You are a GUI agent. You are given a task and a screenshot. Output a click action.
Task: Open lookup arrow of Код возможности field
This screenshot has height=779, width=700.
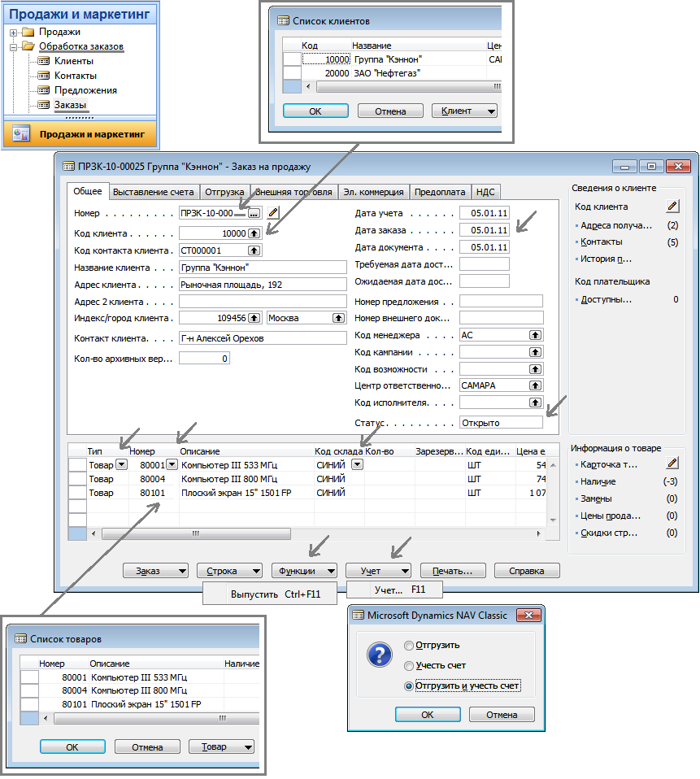point(535,369)
